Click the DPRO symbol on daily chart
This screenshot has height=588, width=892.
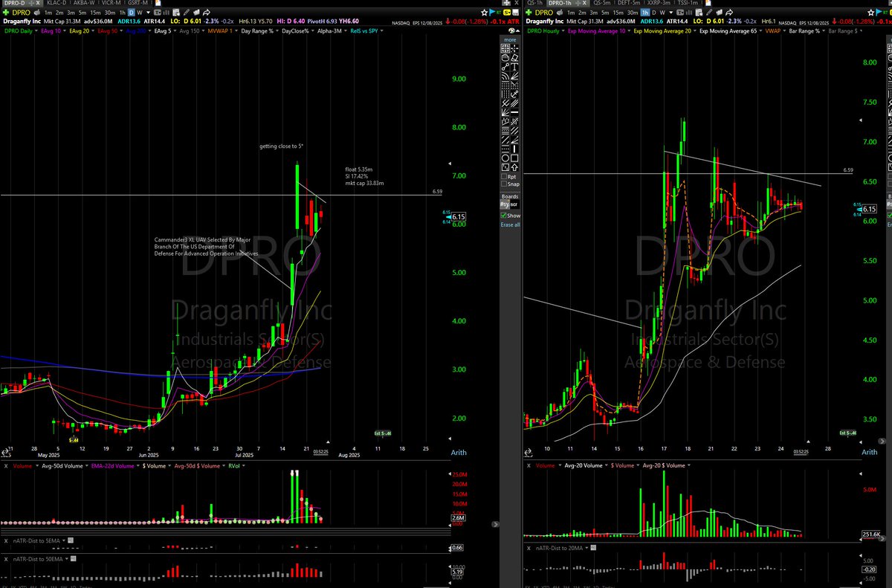click(22, 12)
